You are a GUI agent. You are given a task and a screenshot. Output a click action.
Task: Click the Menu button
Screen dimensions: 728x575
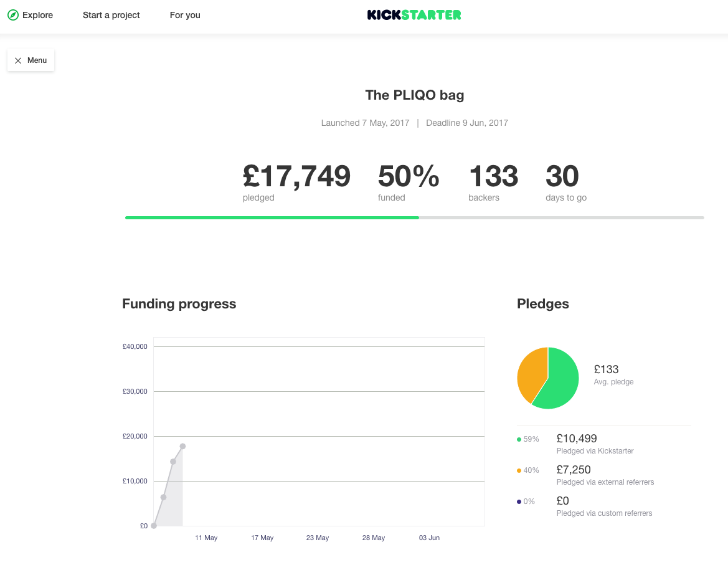coord(31,60)
